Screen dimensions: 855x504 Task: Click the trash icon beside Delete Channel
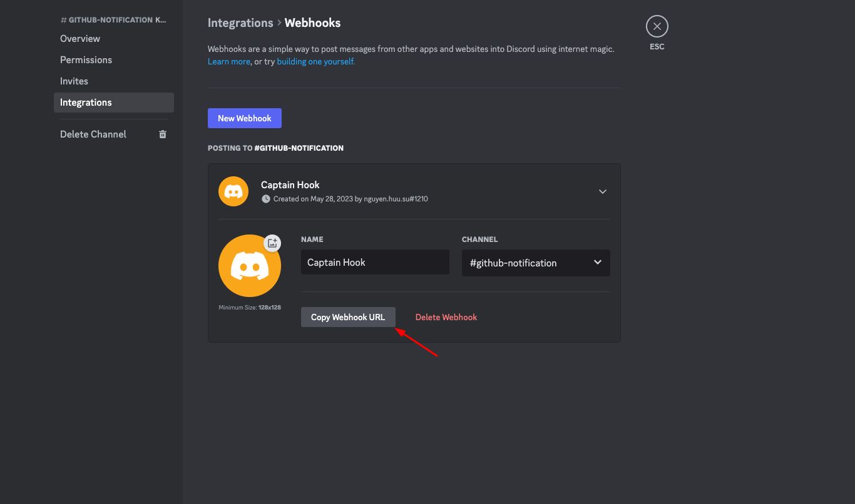[163, 134]
